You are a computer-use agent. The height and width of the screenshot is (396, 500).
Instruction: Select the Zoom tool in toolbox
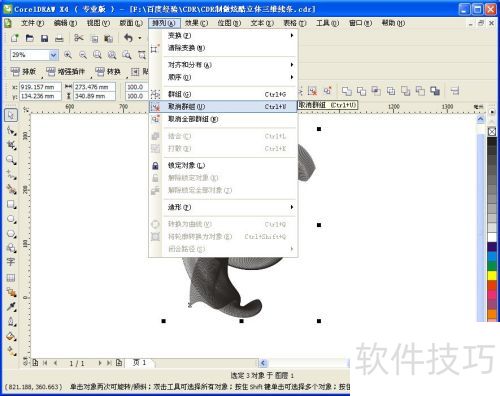(x=11, y=160)
